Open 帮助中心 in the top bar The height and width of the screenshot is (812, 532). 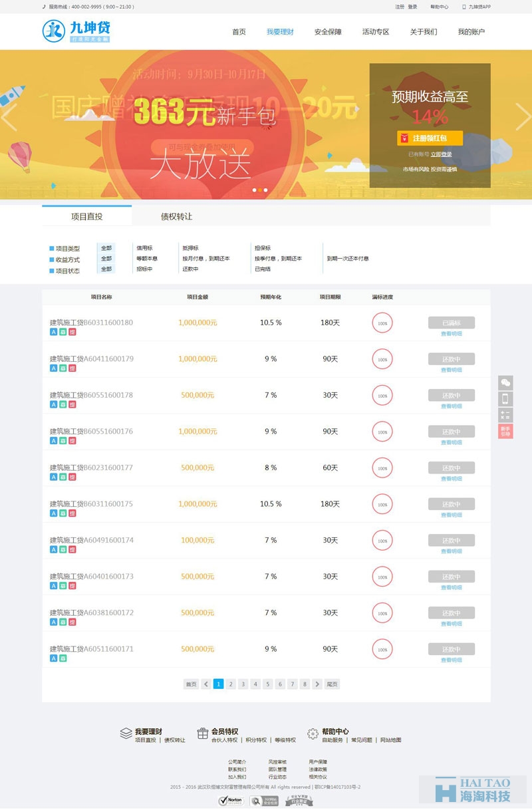(x=439, y=7)
